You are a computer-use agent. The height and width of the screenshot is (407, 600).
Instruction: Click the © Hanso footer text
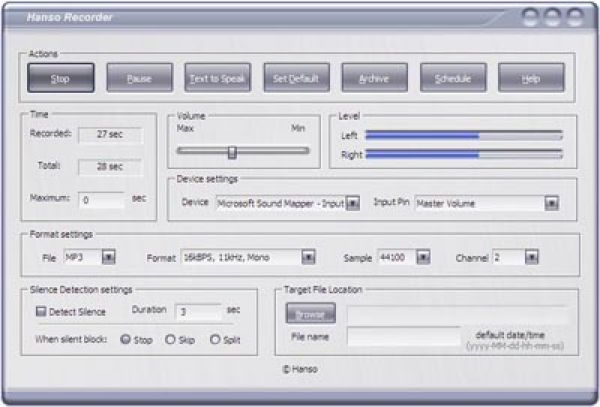tap(300, 369)
